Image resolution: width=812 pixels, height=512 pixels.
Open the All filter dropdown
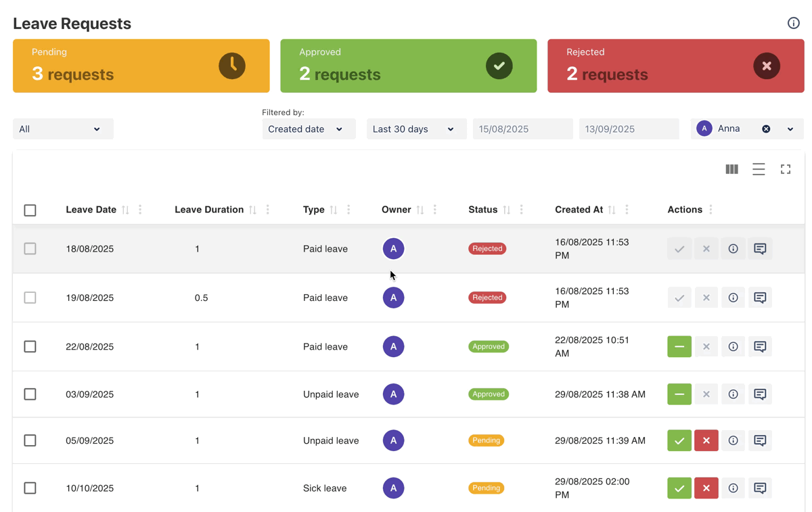[63, 129]
